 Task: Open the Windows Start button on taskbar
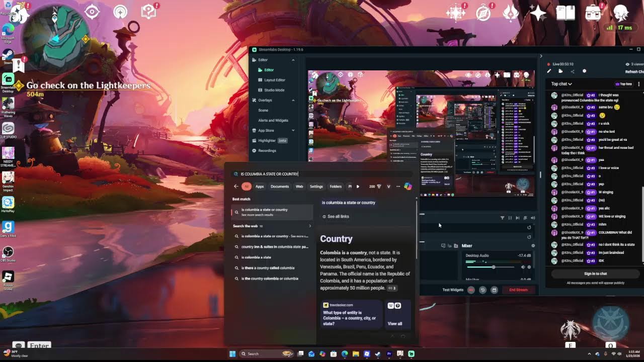pos(232,354)
